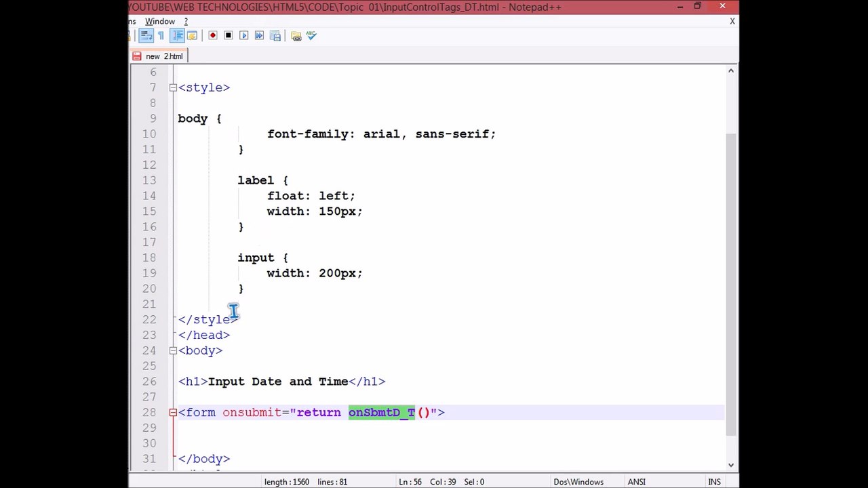Minimize the Notepad++ window
The image size is (868, 488).
point(680,7)
